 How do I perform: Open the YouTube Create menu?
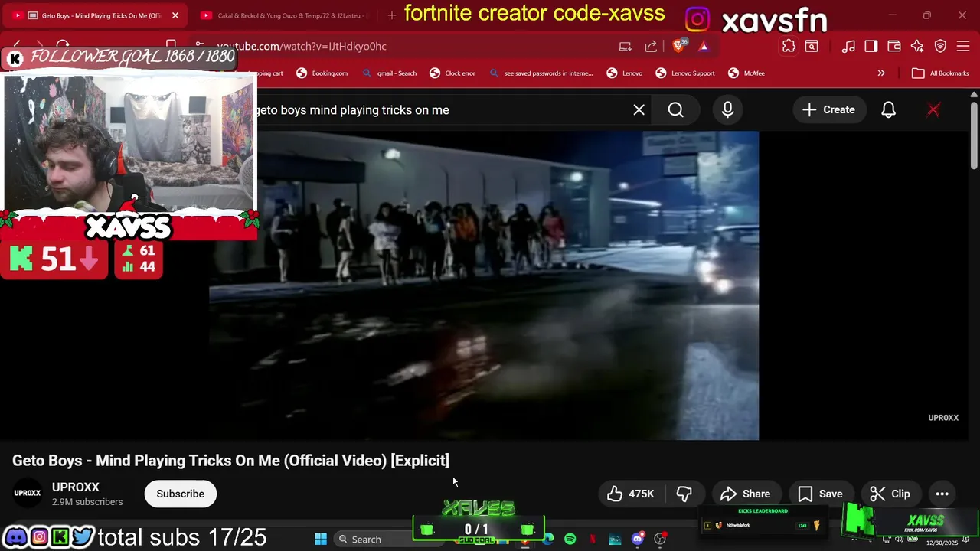pyautogui.click(x=828, y=110)
